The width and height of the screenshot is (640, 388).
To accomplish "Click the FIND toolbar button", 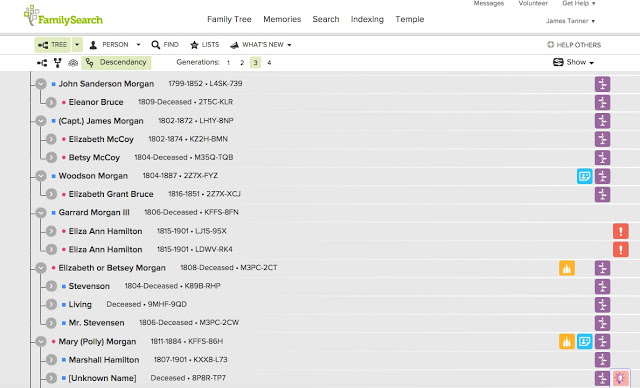I will click(x=165, y=45).
